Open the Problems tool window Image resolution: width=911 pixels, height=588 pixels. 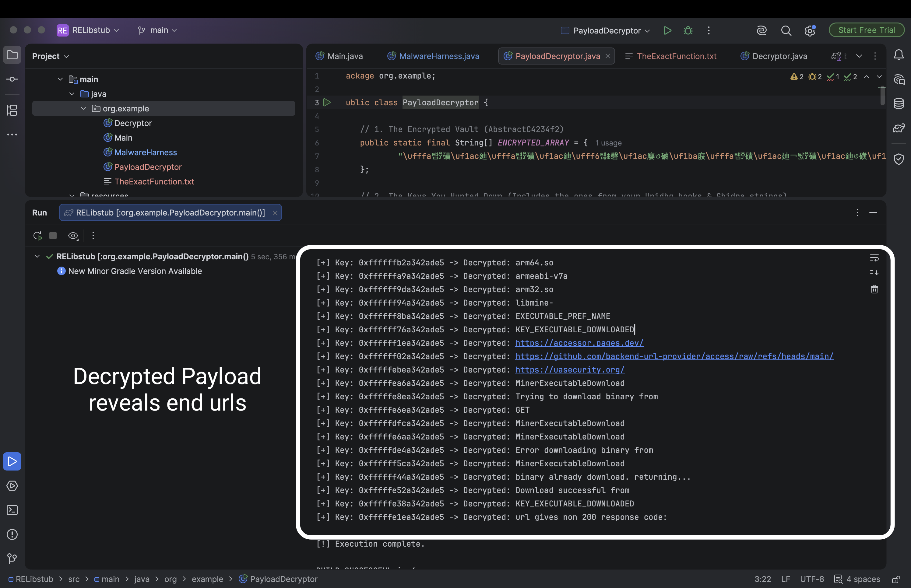[x=12, y=534]
